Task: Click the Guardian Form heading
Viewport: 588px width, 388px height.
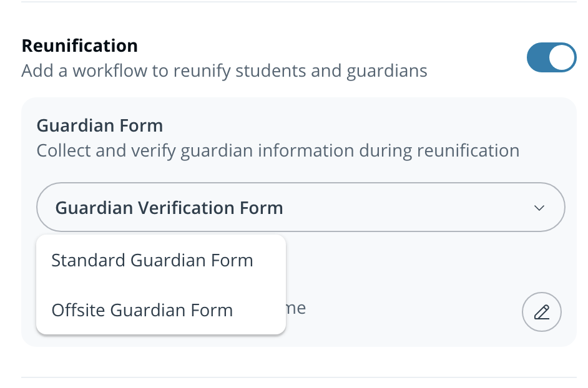Action: (100, 125)
